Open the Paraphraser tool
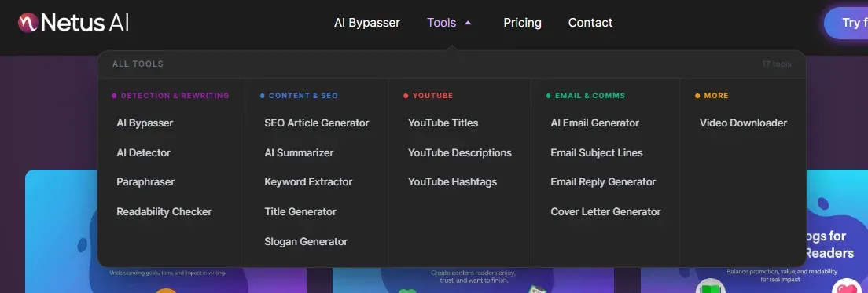The image size is (868, 293). click(145, 182)
